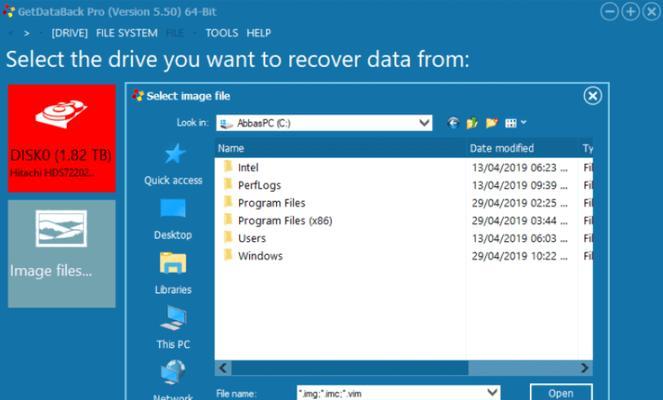The width and height of the screenshot is (663, 400).
Task: Click the Up One Level folder icon
Action: pos(472,123)
